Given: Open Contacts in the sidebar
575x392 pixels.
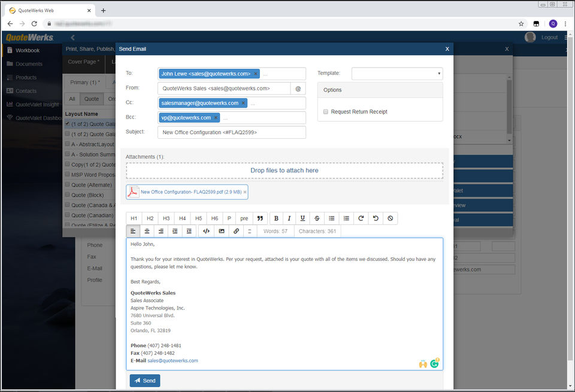Looking at the screenshot, I should (26, 91).
